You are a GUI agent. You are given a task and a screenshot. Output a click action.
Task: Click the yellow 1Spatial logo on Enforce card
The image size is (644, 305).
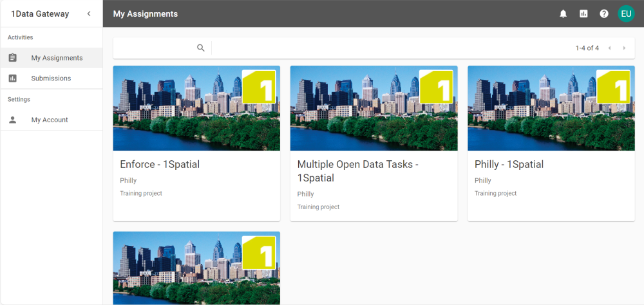click(x=259, y=87)
